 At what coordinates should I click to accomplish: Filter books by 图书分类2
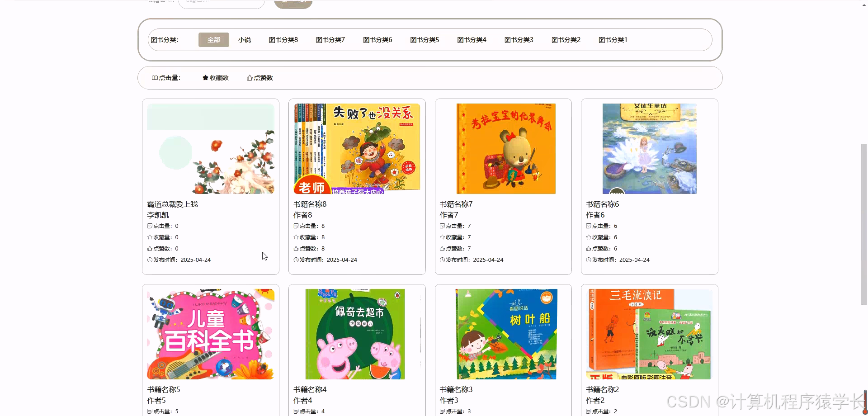coord(566,40)
